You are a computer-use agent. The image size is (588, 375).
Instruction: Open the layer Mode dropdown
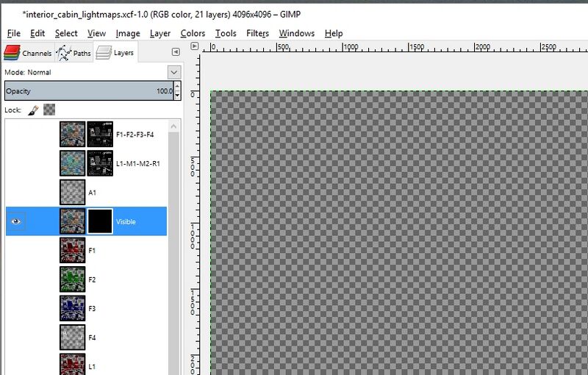click(x=174, y=72)
